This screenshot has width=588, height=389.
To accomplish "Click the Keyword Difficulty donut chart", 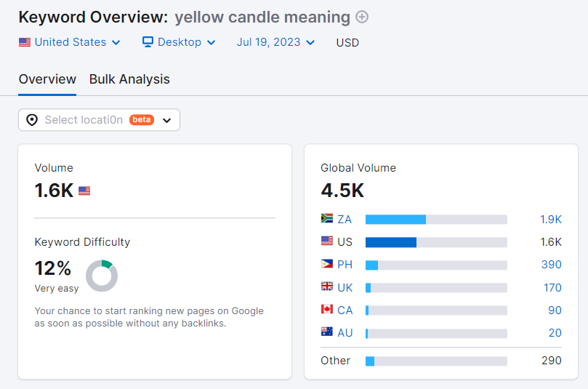I will (x=102, y=276).
